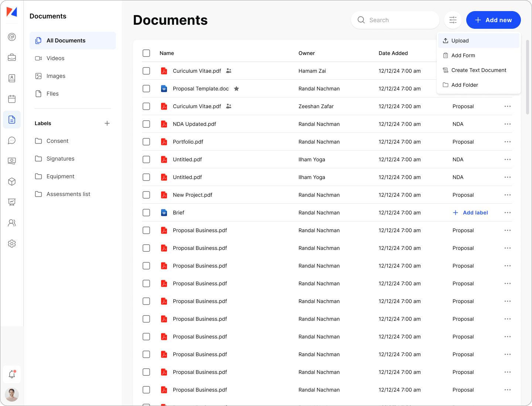Open the settings gear in sidebar

pos(12,244)
